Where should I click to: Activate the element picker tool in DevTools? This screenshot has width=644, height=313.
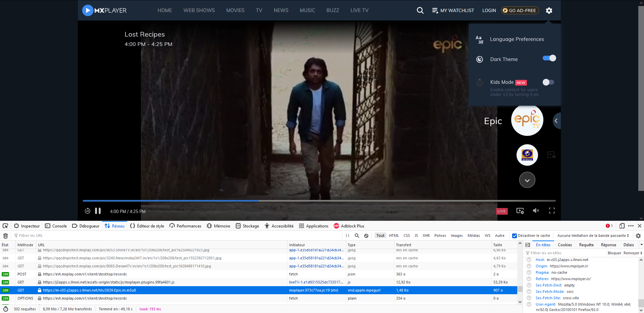pos(5,226)
